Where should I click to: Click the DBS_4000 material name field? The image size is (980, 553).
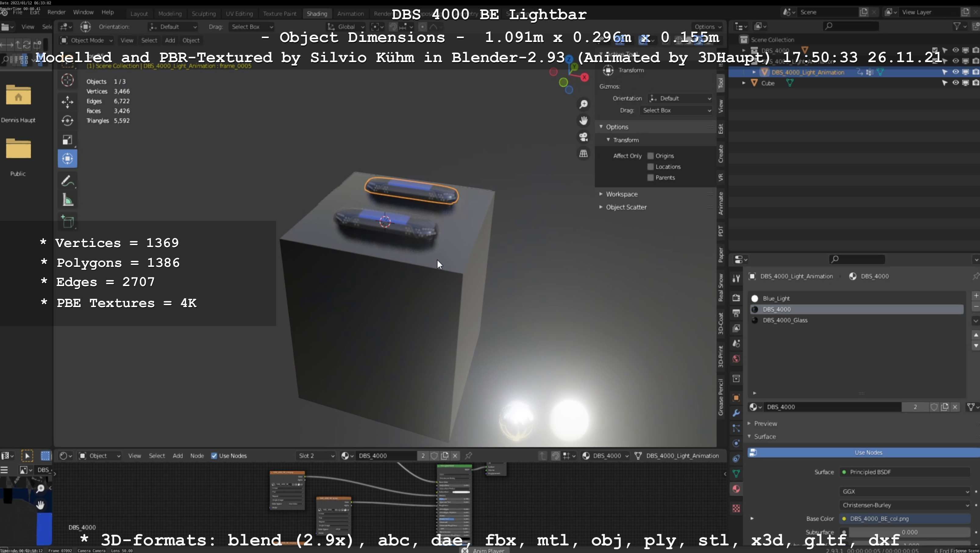(832, 407)
